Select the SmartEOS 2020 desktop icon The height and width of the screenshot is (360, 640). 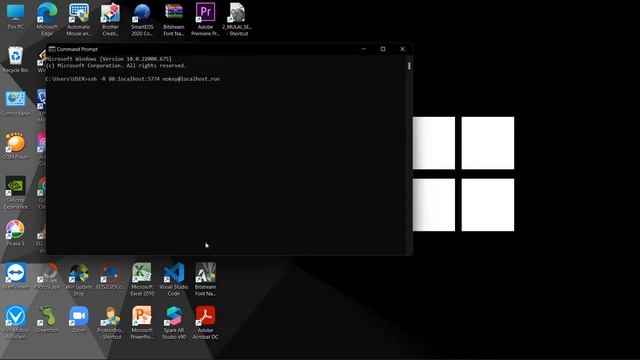point(142,19)
